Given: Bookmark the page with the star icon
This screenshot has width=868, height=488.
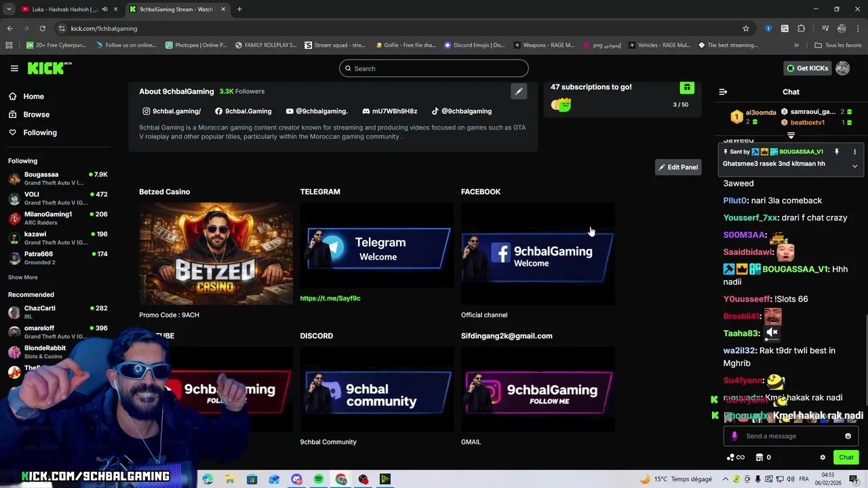Looking at the screenshot, I should (x=746, y=28).
